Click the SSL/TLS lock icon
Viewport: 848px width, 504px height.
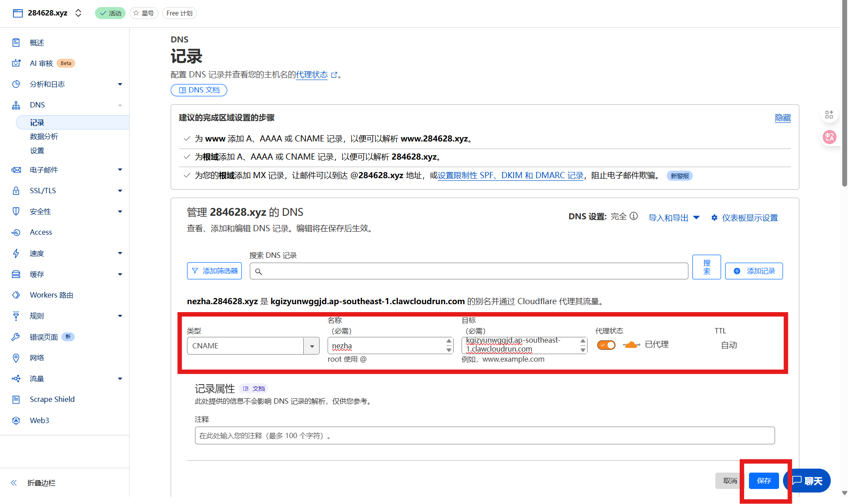pyautogui.click(x=16, y=191)
